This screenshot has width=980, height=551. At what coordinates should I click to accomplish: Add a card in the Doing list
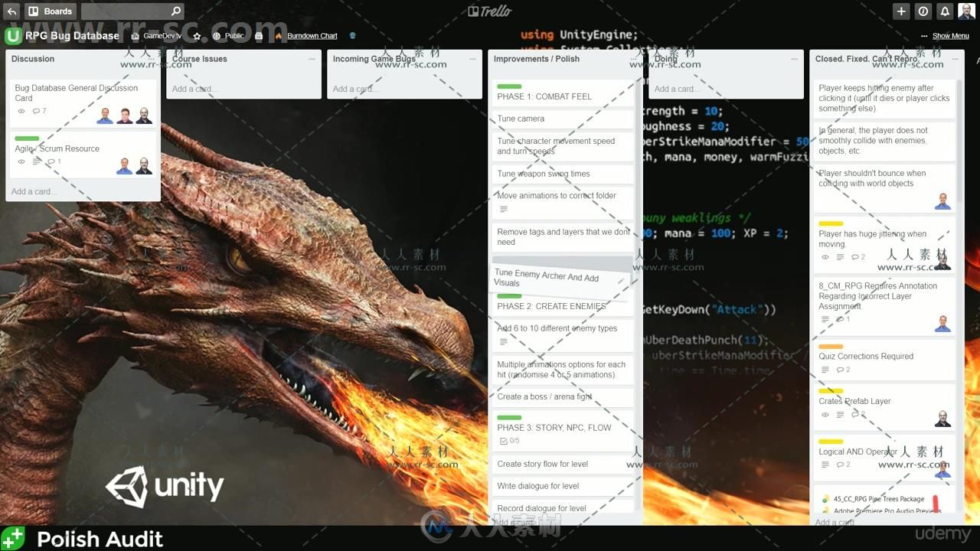click(x=677, y=89)
